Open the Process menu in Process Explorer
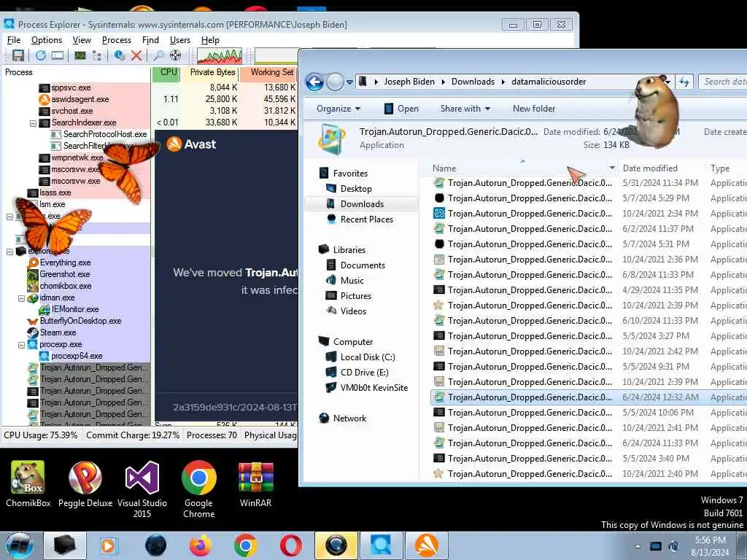 [x=116, y=40]
